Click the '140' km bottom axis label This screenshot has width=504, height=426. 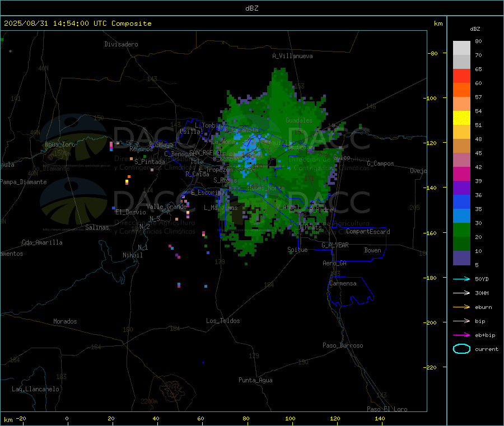[380, 418]
